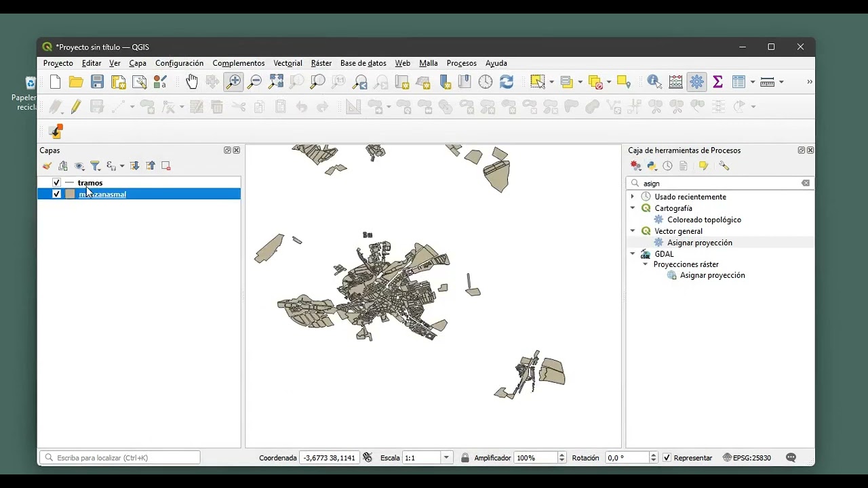The height and width of the screenshot is (488, 868).
Task: Toggle the Processing Toolbox gear icon
Action: (x=696, y=82)
